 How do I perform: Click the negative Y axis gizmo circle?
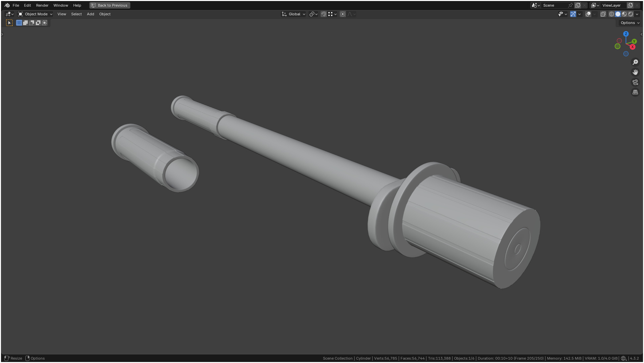618,46
